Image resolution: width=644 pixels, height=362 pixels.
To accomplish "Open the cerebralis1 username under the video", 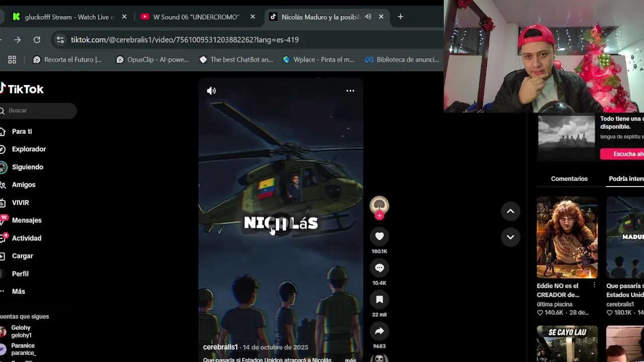I will click(x=220, y=347).
